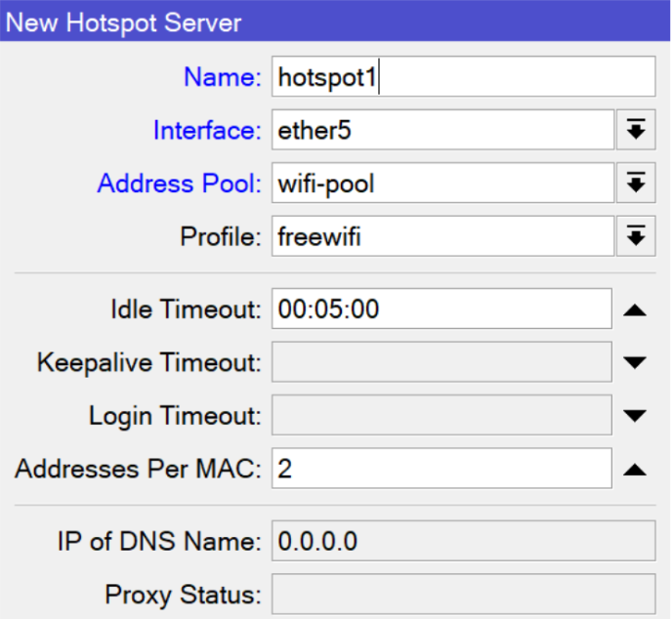This screenshot has height=619, width=672.
Task: Click the Proxy Status label
Action: tap(183, 595)
